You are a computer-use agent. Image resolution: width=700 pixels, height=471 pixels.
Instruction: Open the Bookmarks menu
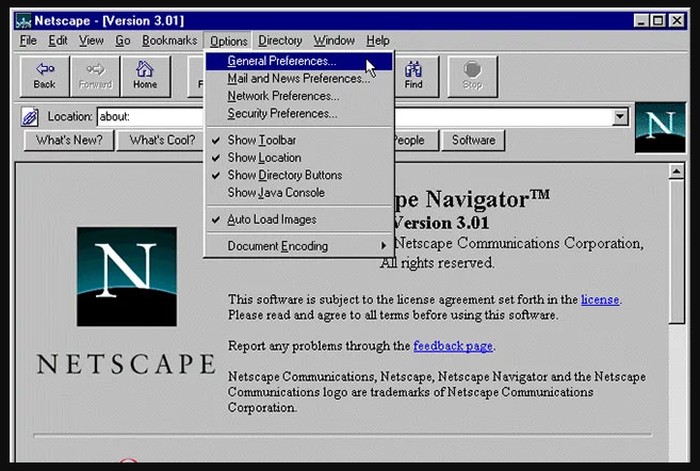169,41
